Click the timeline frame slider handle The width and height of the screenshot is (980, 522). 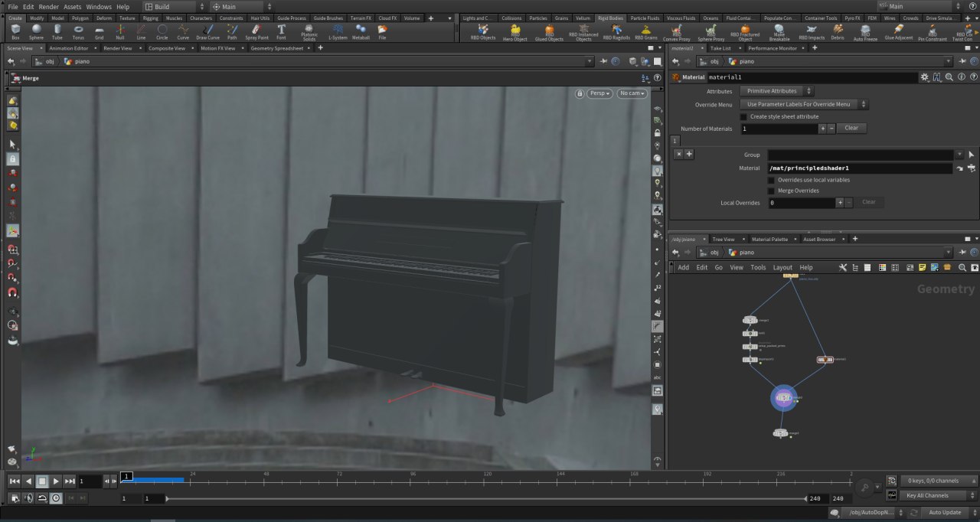pos(127,477)
